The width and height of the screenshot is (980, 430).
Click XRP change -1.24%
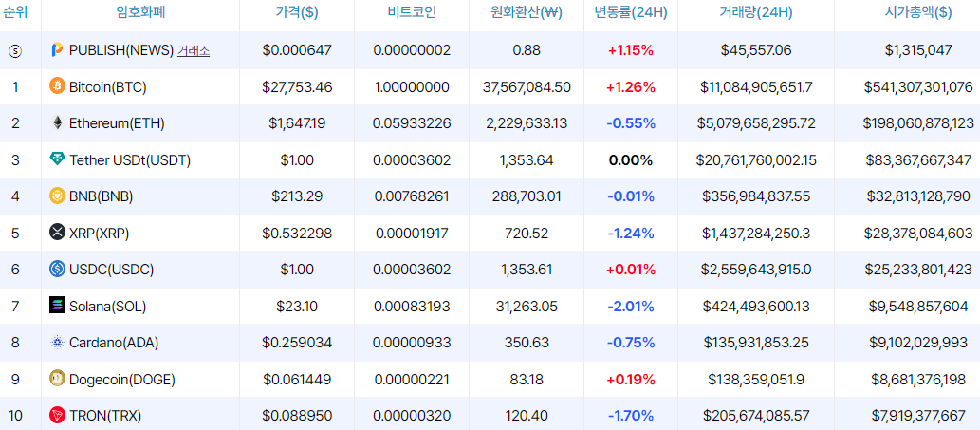click(631, 234)
